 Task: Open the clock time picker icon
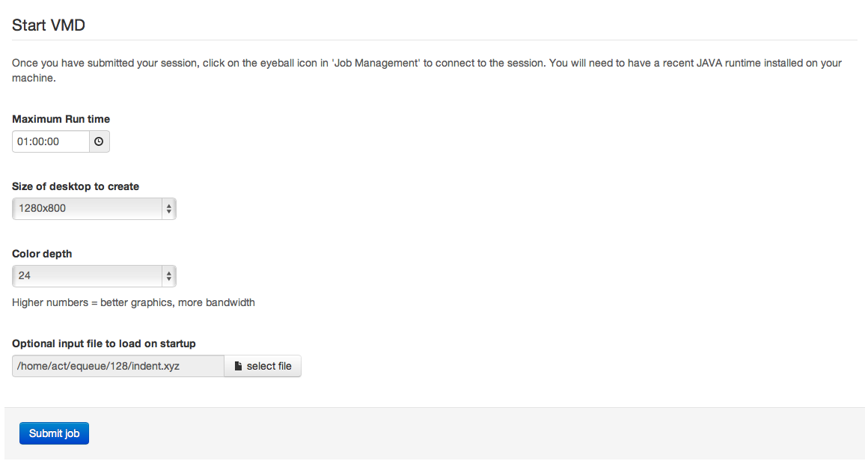click(99, 141)
